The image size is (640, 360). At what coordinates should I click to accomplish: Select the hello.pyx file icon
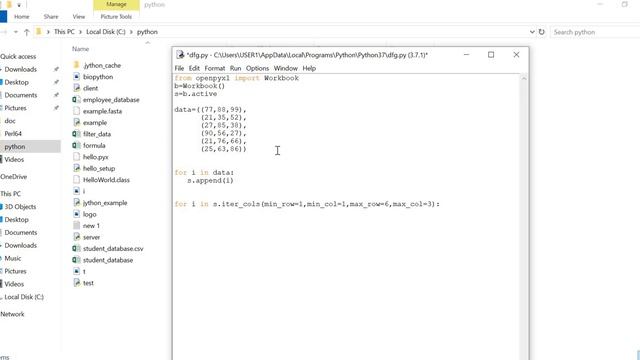point(76,156)
